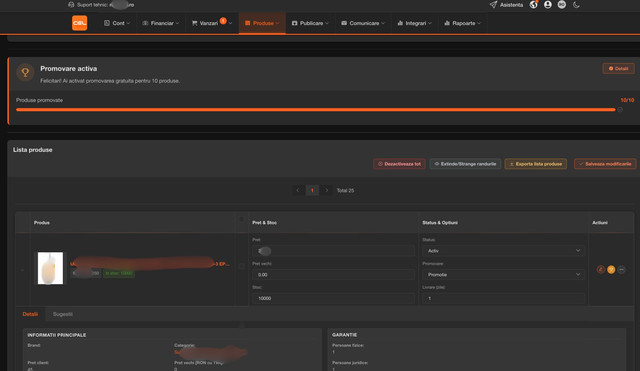Click the Stoc field with 10000
640x371 pixels.
(333, 298)
